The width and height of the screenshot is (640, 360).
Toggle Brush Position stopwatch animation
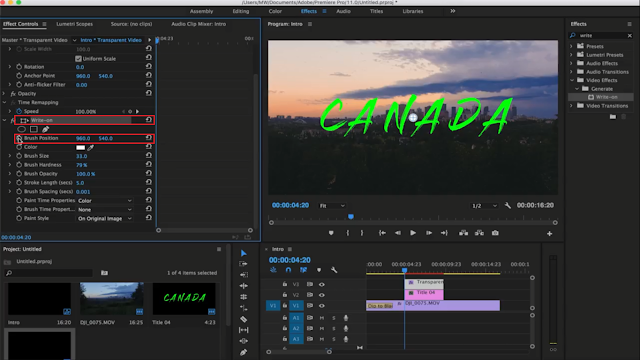click(19, 138)
